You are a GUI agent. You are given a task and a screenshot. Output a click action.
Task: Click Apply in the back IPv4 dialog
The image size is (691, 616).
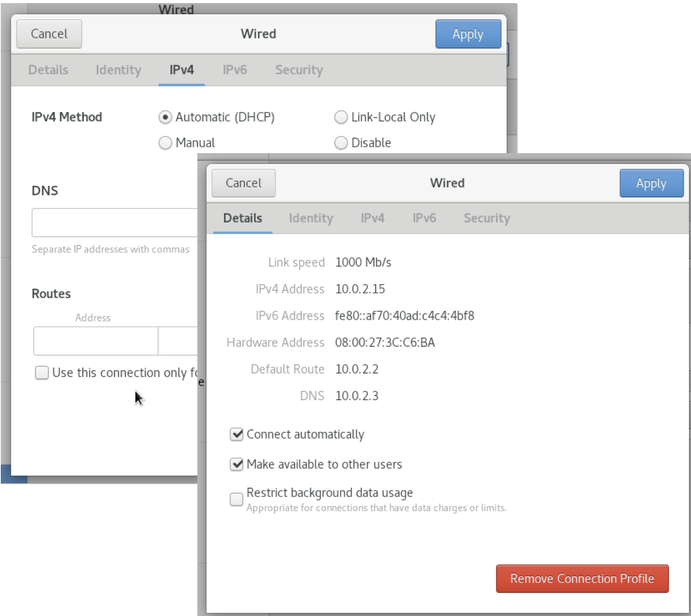(468, 34)
